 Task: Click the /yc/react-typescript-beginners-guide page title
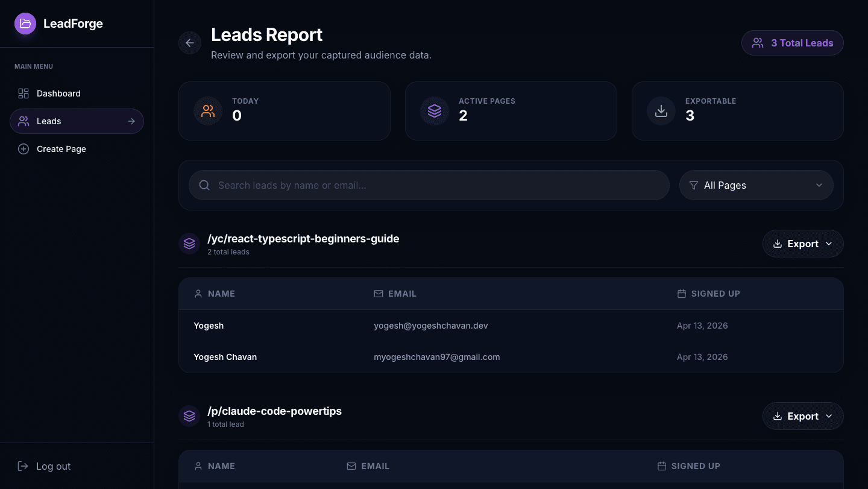coord(303,239)
